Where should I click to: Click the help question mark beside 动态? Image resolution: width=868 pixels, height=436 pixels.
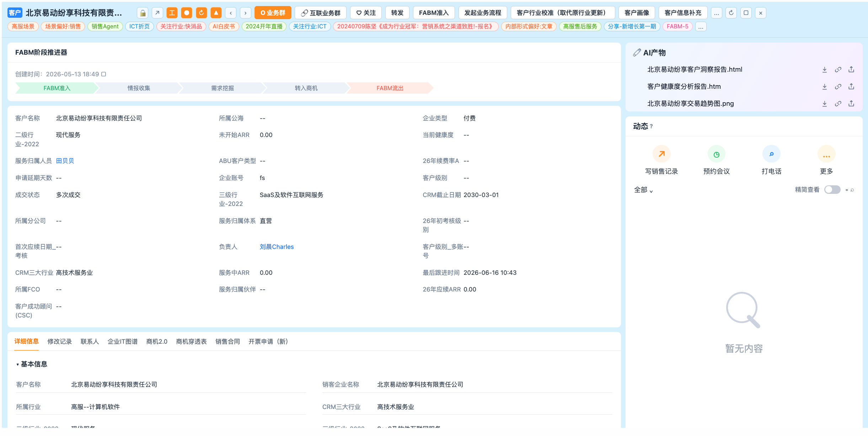pos(651,126)
